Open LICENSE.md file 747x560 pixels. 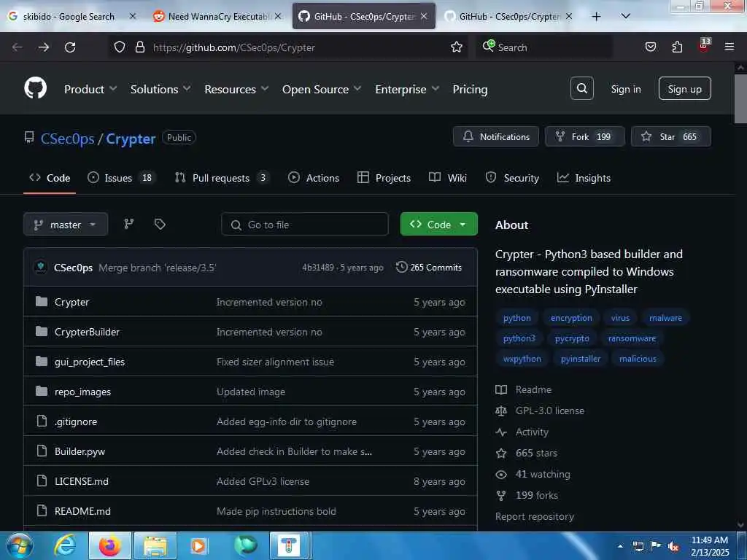pyautogui.click(x=82, y=482)
